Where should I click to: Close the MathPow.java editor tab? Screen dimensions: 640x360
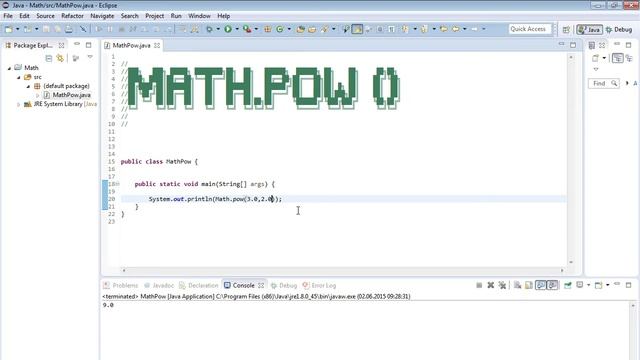pos(157,45)
